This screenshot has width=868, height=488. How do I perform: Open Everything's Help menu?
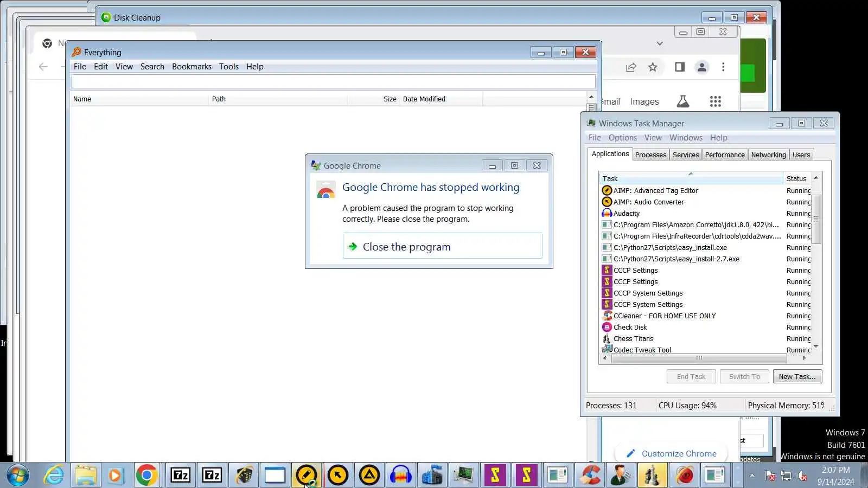click(255, 67)
